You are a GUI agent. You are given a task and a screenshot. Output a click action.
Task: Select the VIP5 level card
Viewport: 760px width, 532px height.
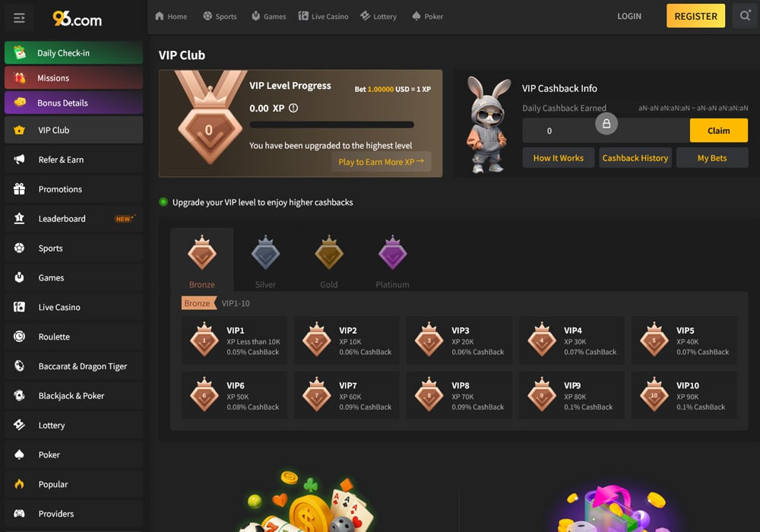(x=684, y=341)
